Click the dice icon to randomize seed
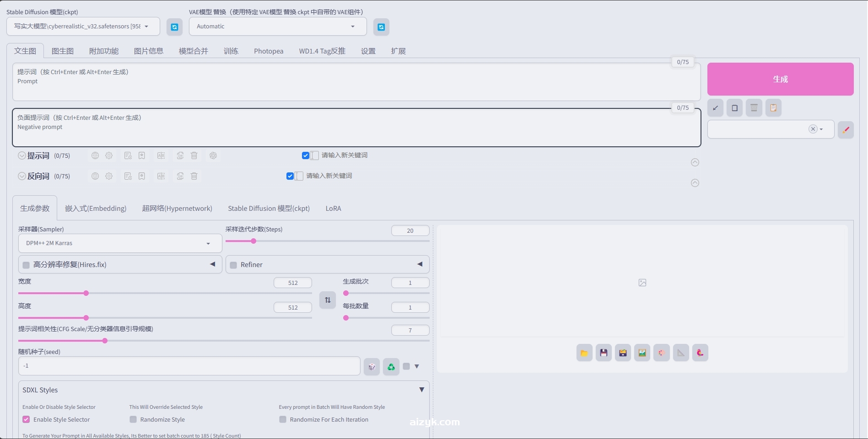This screenshot has width=868, height=439. [371, 366]
